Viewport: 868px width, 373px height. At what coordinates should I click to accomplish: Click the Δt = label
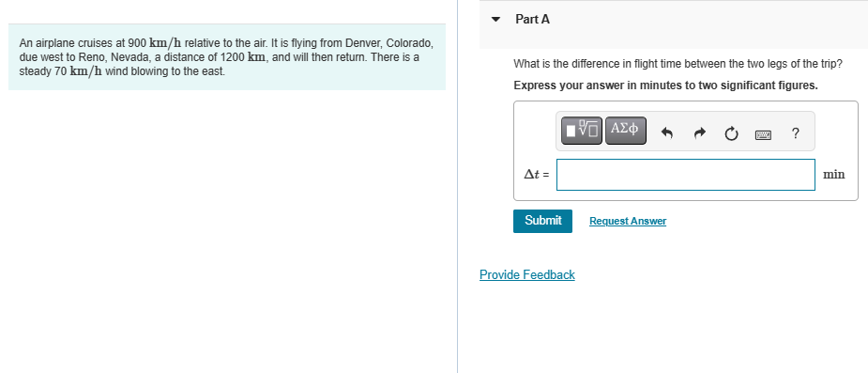537,175
